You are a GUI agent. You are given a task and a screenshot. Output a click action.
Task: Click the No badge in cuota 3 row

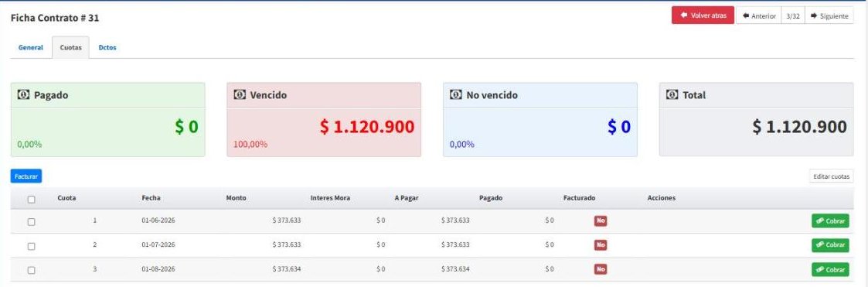click(x=601, y=269)
